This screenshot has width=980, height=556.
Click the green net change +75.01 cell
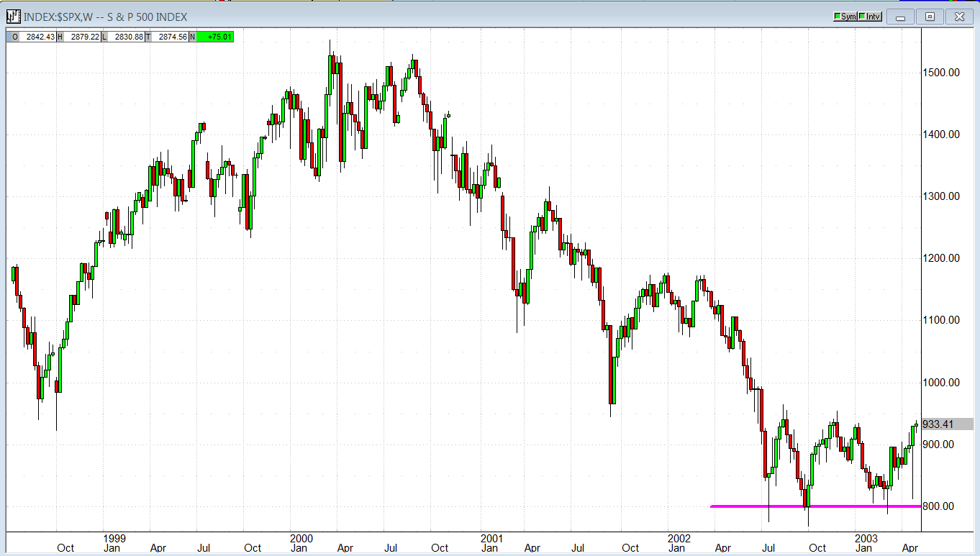pyautogui.click(x=214, y=37)
